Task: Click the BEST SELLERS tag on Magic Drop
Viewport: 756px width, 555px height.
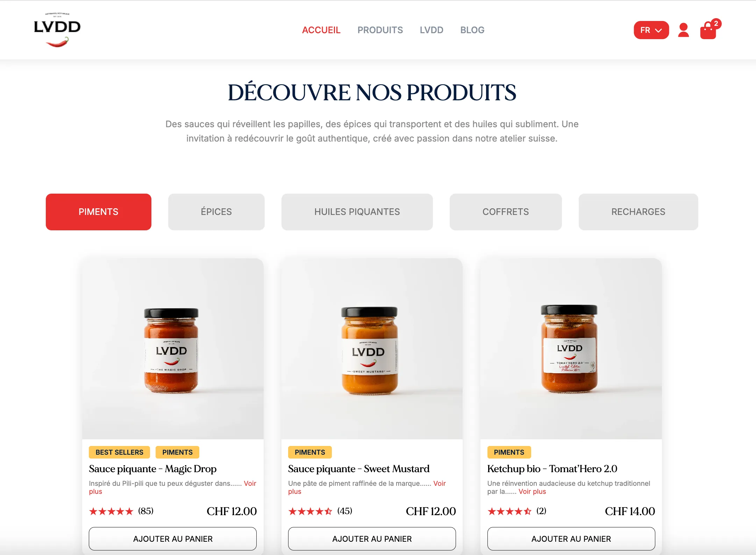Action: pos(119,452)
